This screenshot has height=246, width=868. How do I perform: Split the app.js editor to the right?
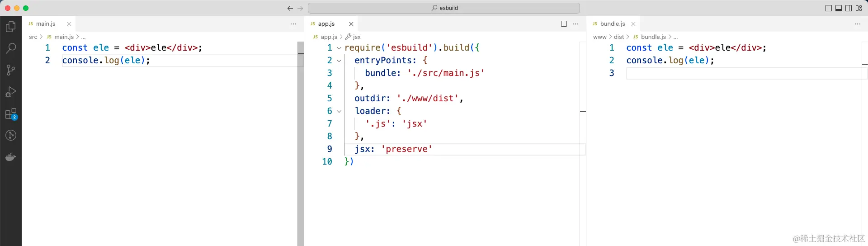click(564, 24)
